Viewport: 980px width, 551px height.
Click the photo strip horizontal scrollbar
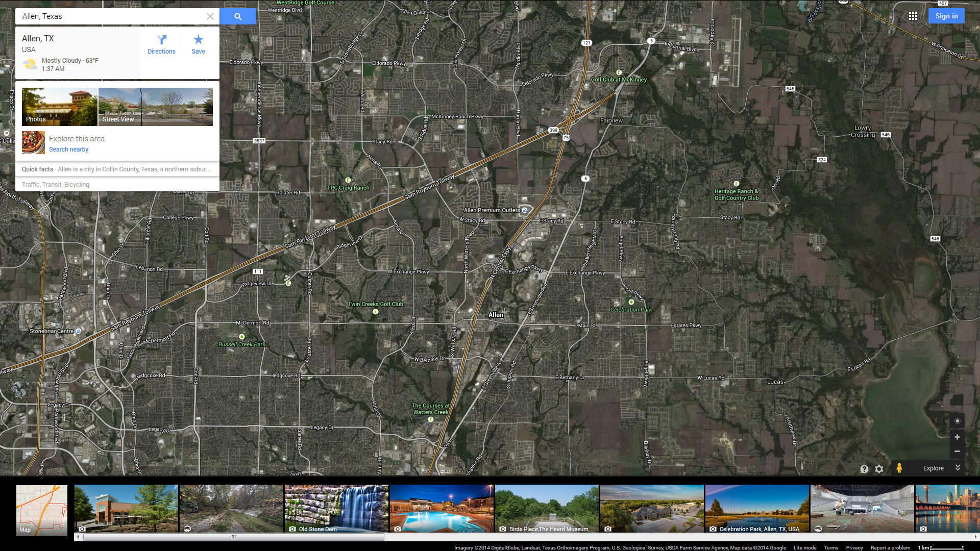coord(234,537)
